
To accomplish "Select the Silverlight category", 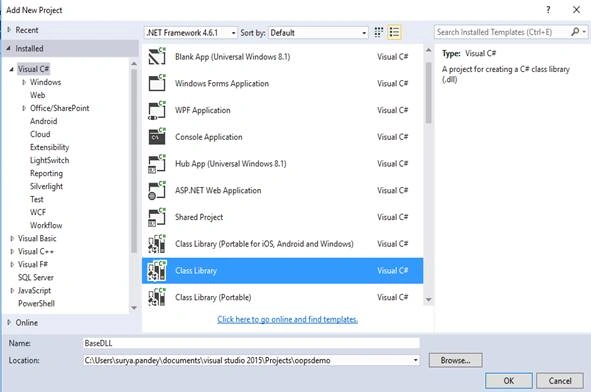I will [46, 186].
